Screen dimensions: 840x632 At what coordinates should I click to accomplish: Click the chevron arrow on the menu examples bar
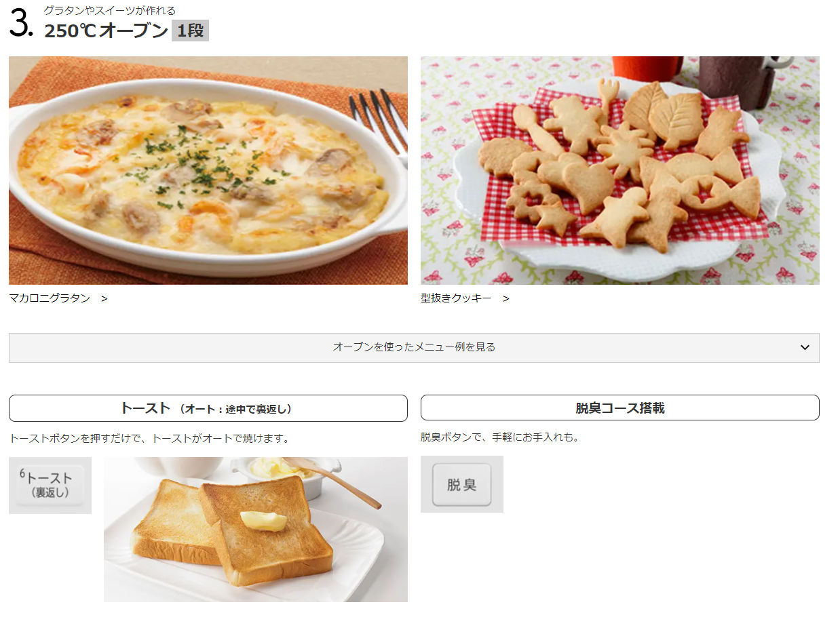coord(805,347)
